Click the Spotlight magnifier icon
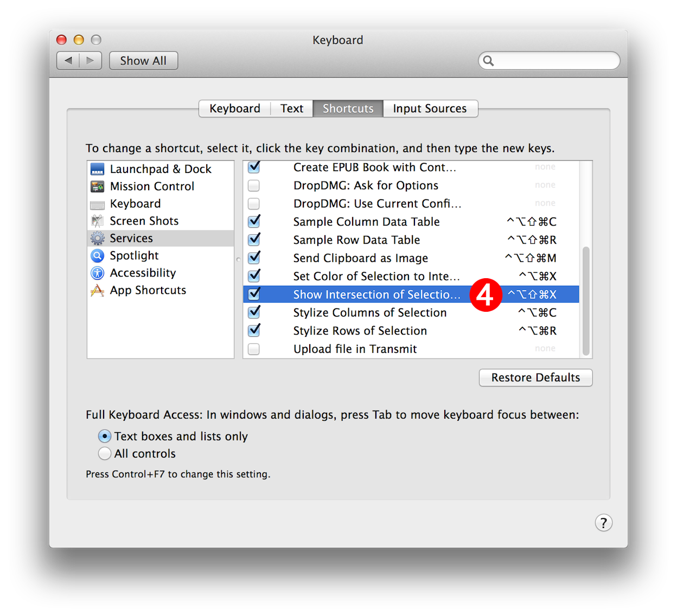 pos(98,256)
